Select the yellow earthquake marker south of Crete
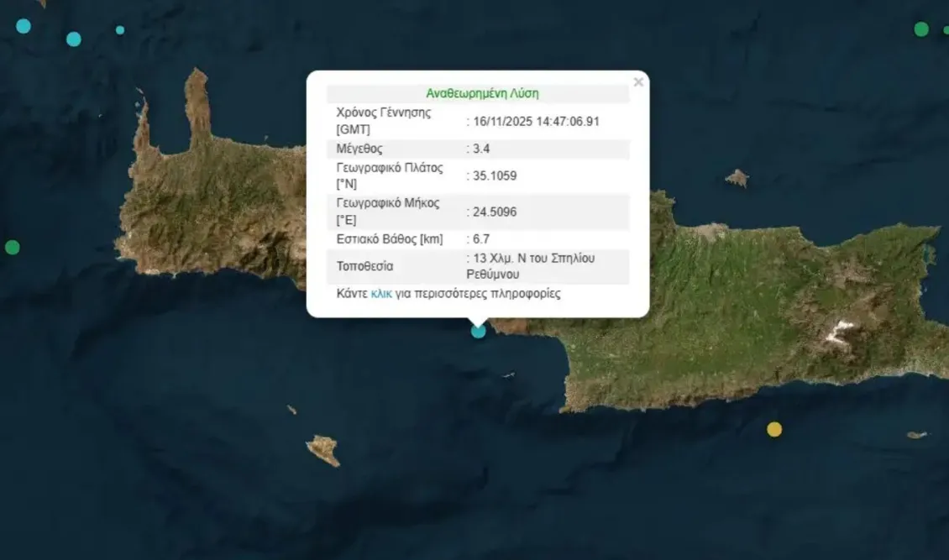This screenshot has height=560, width=949. click(774, 429)
